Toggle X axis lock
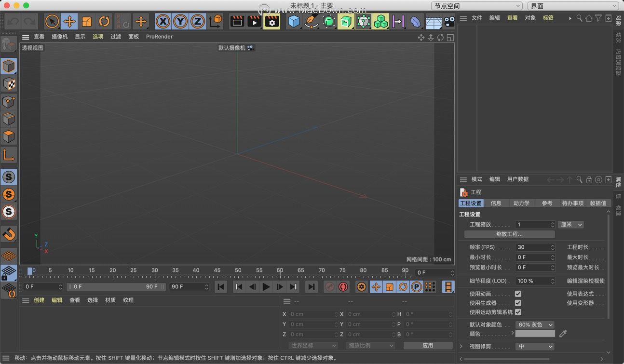This screenshot has width=624, height=364. [163, 21]
